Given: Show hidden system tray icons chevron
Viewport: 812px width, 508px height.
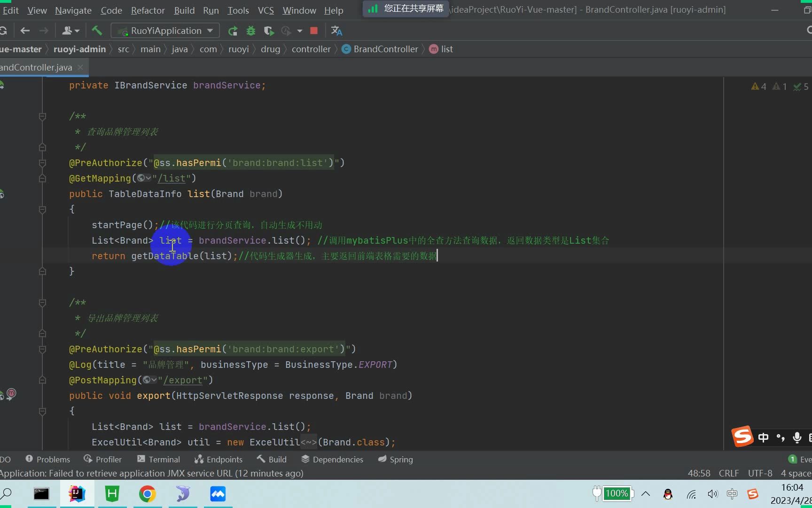Looking at the screenshot, I should click(x=646, y=494).
